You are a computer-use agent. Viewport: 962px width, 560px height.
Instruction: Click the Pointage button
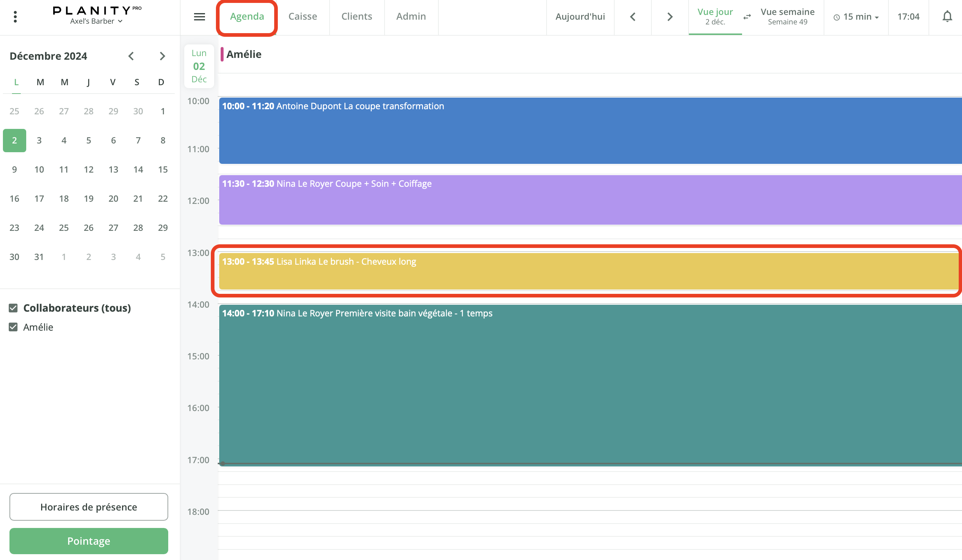click(x=88, y=541)
